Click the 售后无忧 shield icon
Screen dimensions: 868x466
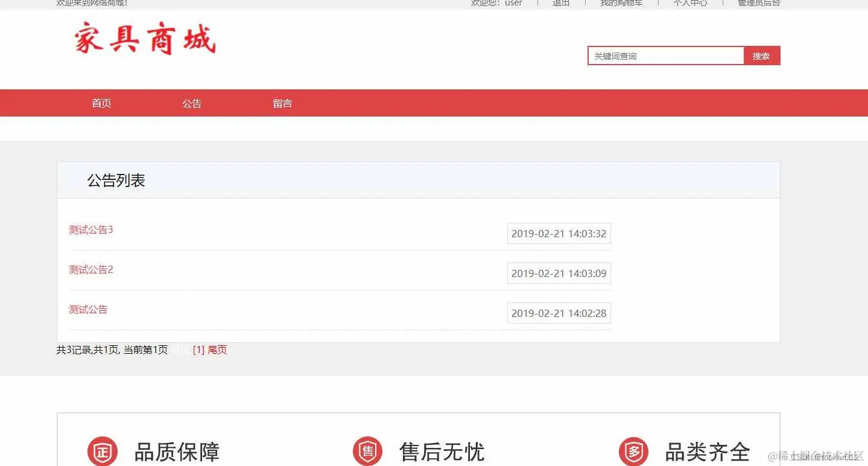click(368, 451)
